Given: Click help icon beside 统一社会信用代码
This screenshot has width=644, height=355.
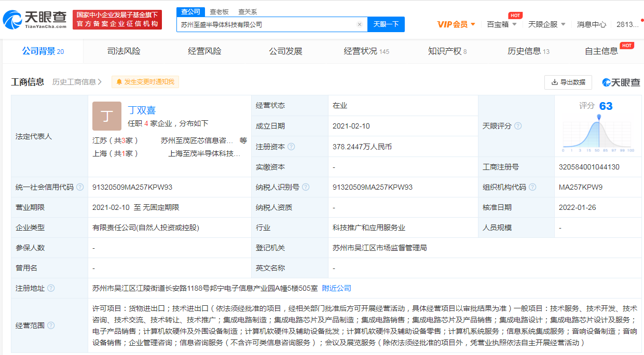Looking at the screenshot, I should tap(80, 187).
